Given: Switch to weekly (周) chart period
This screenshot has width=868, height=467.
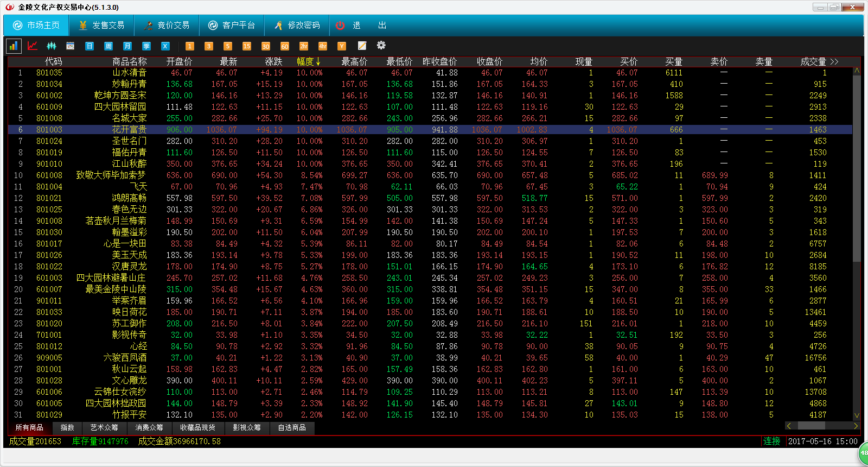Looking at the screenshot, I should tap(108, 46).
